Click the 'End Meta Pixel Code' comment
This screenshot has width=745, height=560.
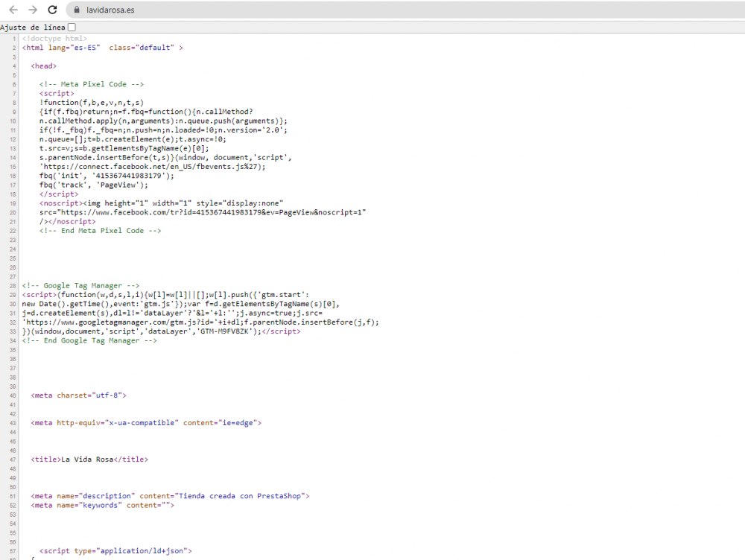[101, 230]
